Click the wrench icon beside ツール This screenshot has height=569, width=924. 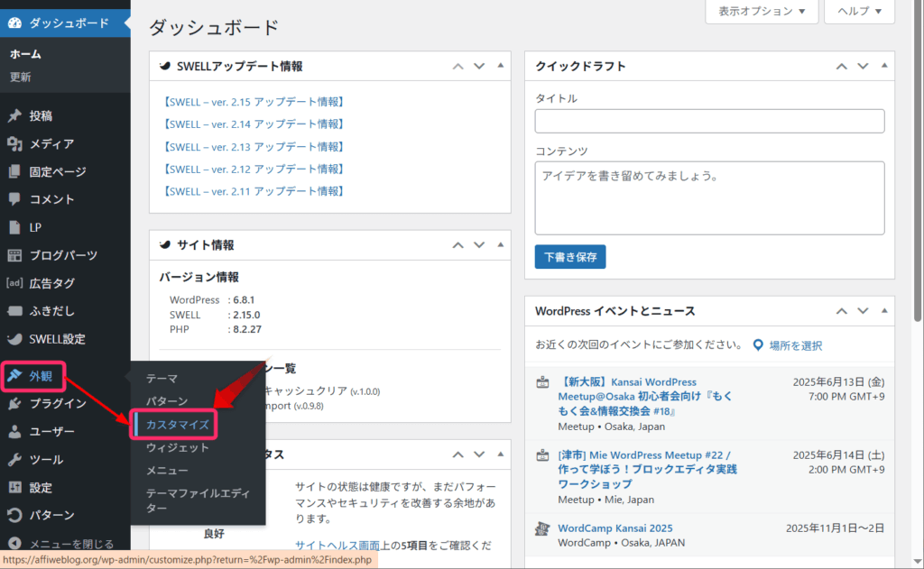coord(14,460)
